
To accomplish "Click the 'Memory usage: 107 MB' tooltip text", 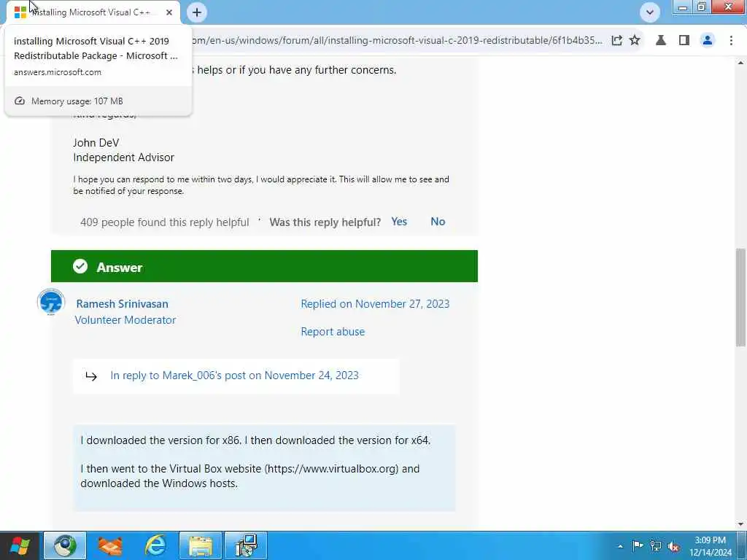I will [x=77, y=101].
